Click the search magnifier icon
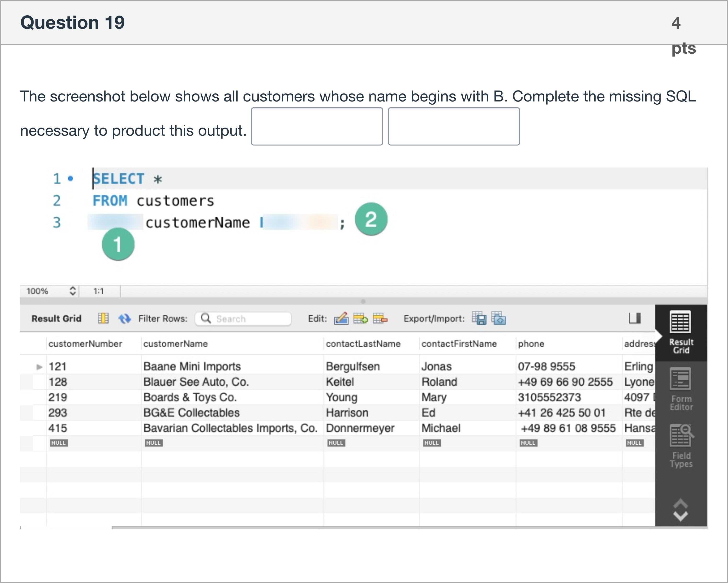This screenshot has width=728, height=583. coord(205,318)
